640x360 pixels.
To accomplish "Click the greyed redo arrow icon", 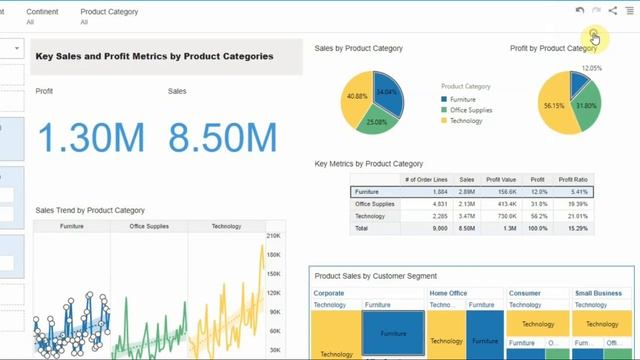I will click(x=596, y=11).
